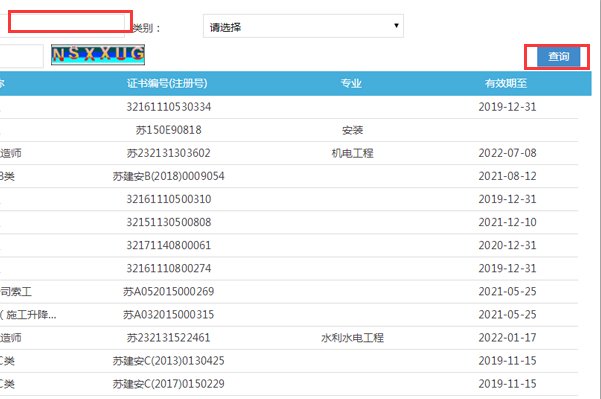
Task: Select certificate 苏建安B(2018)0009054
Action: coord(168,176)
